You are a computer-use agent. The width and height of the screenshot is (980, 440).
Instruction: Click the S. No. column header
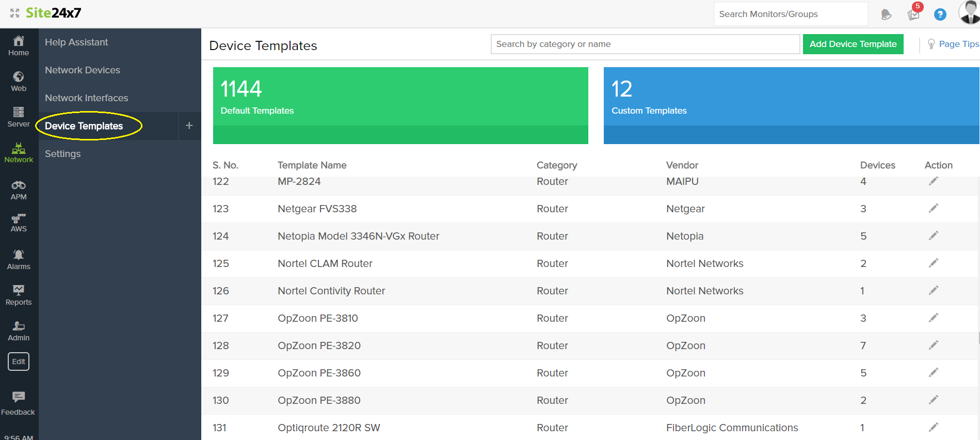point(226,165)
